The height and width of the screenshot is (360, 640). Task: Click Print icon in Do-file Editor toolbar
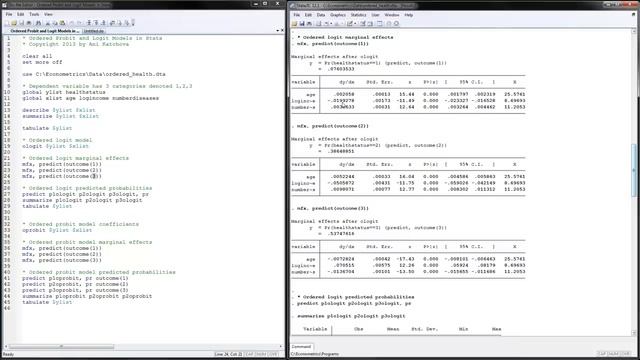point(29,23)
